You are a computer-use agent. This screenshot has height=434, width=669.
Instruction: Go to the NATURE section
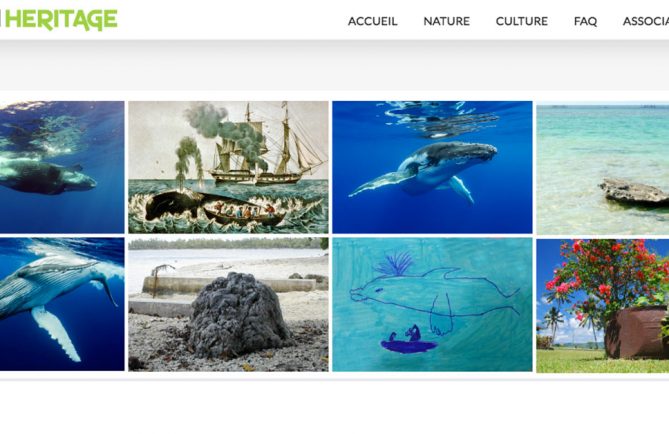446,21
